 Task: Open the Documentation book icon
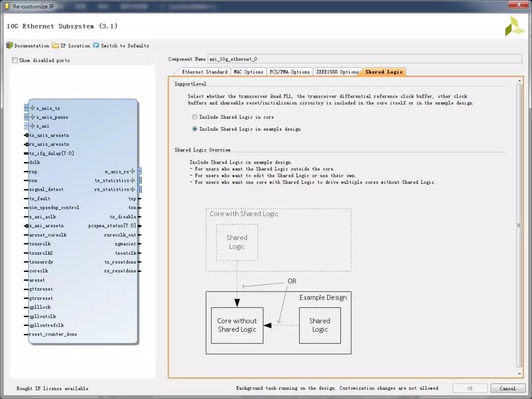(9, 45)
